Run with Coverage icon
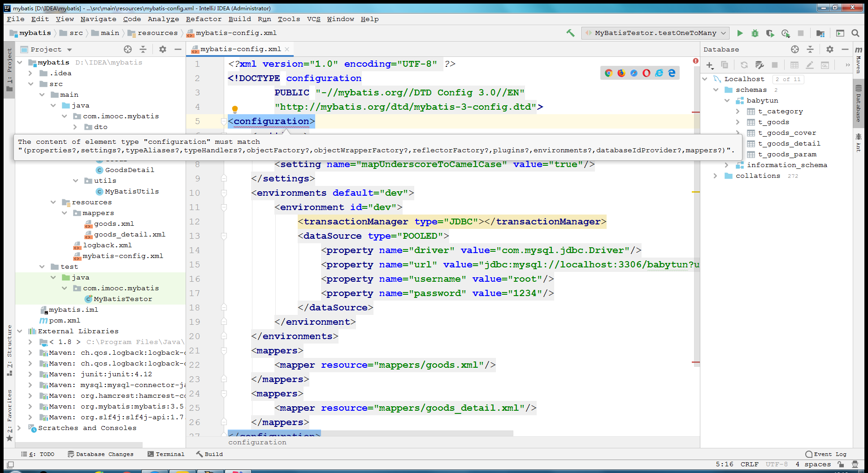The height and width of the screenshot is (473, 868). tap(770, 33)
